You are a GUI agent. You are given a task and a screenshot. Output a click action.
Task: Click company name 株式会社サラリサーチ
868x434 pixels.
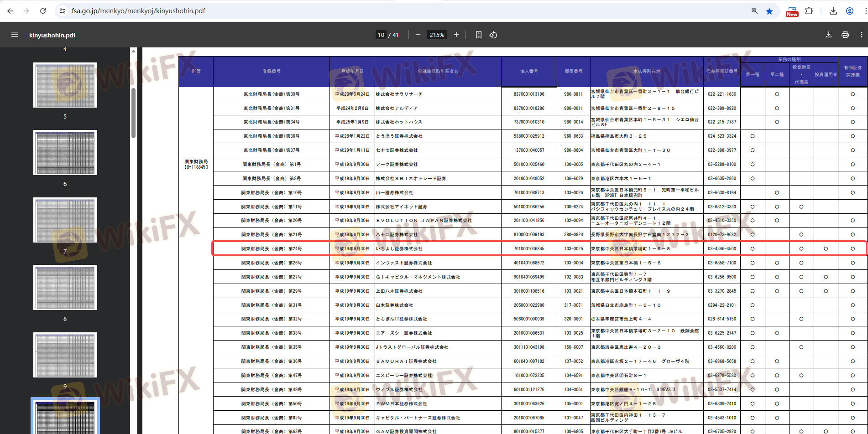399,94
